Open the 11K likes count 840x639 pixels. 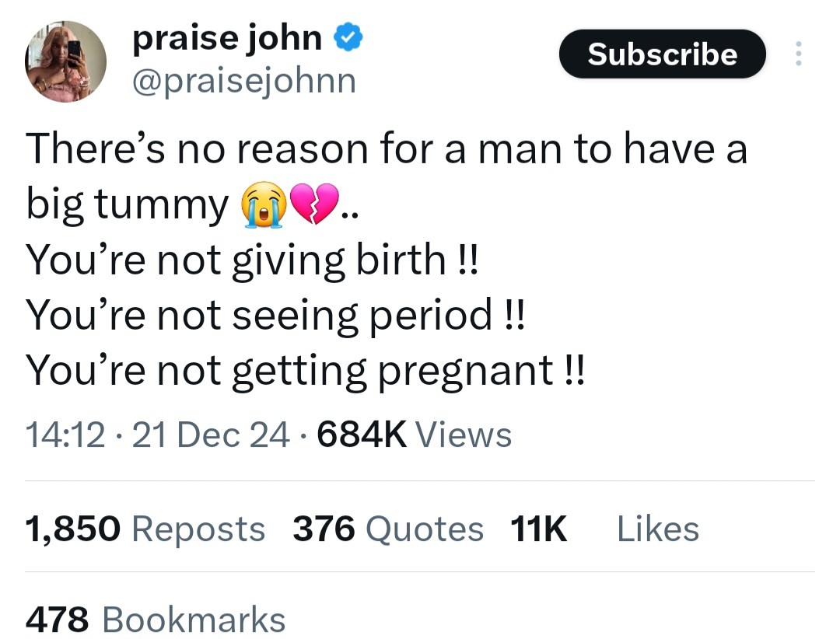[x=538, y=529]
